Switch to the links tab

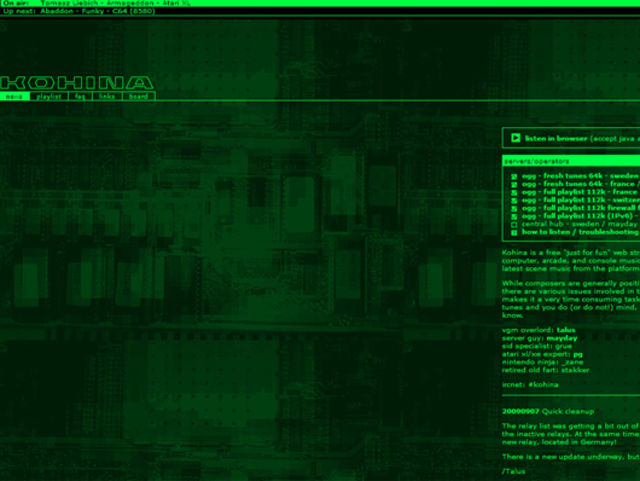click(107, 96)
